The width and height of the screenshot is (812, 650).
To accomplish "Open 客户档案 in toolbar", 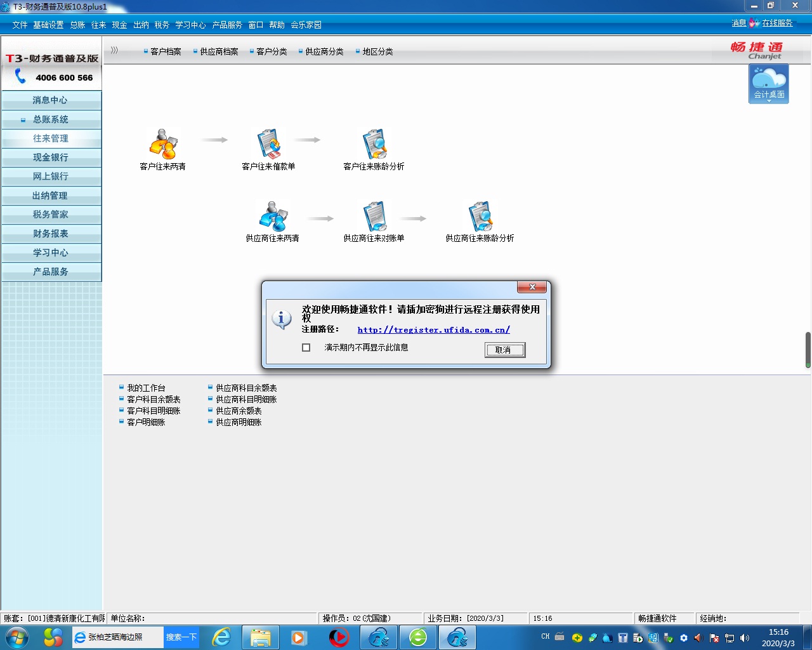I will click(166, 51).
